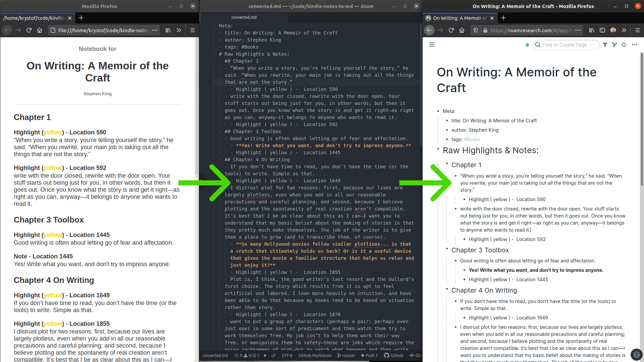Change the GitHub Markdown grammar selector
This screenshot has height=362, width=644.
tap(315, 355)
